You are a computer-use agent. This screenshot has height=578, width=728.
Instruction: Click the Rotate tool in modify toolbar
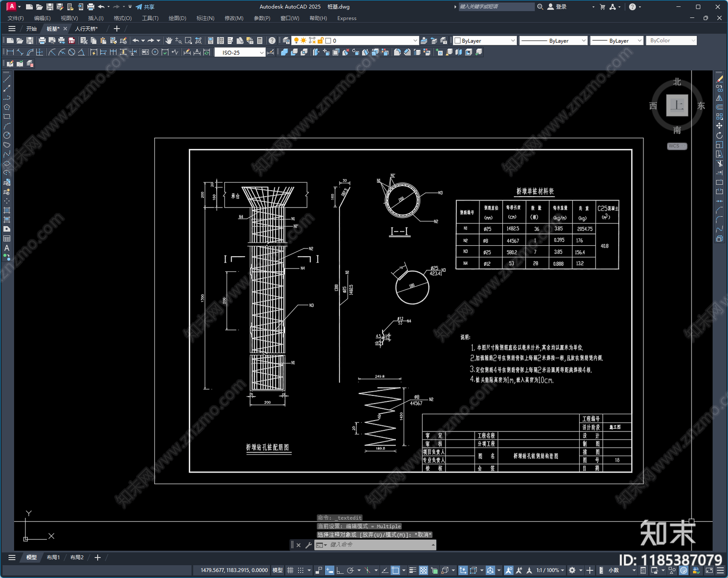click(x=719, y=135)
